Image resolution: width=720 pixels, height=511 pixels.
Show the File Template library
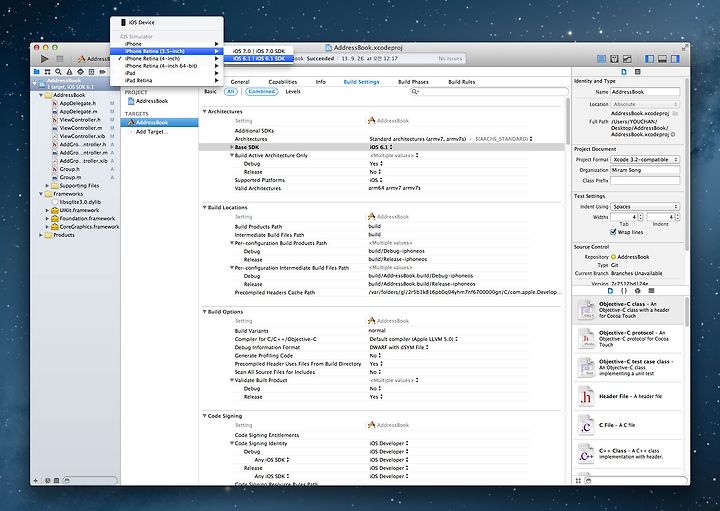click(x=610, y=291)
